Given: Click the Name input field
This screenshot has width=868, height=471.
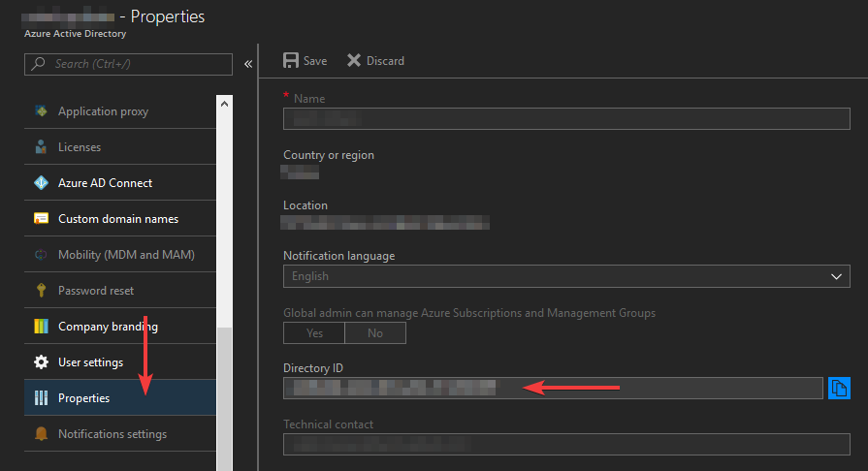Looking at the screenshot, I should click(566, 118).
